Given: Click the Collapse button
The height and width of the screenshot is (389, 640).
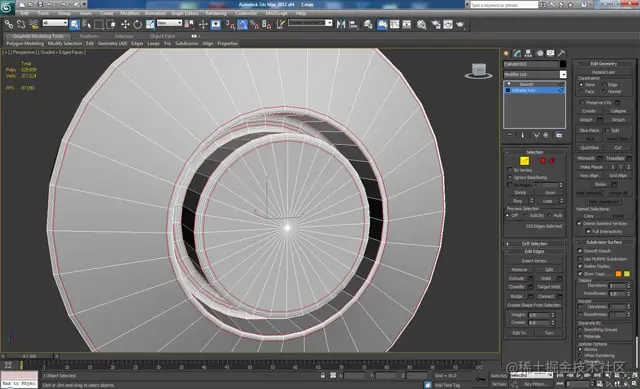Looking at the screenshot, I should click(x=618, y=111).
